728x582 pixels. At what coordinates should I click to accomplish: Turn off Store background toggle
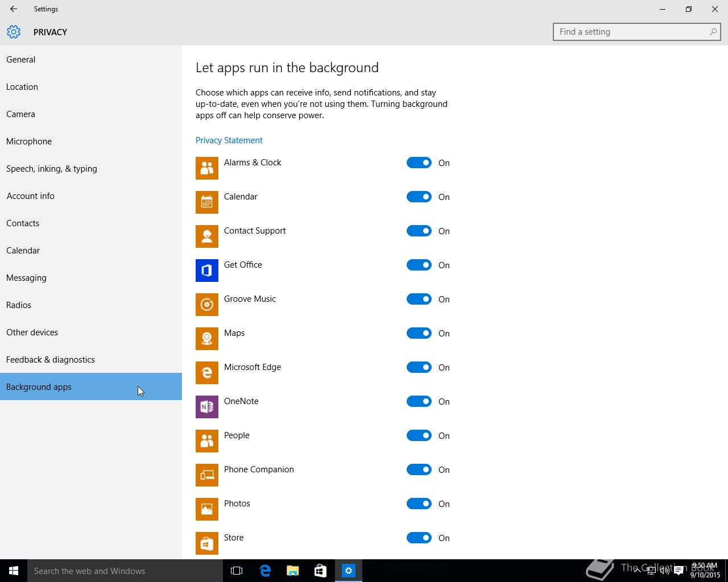tap(419, 538)
